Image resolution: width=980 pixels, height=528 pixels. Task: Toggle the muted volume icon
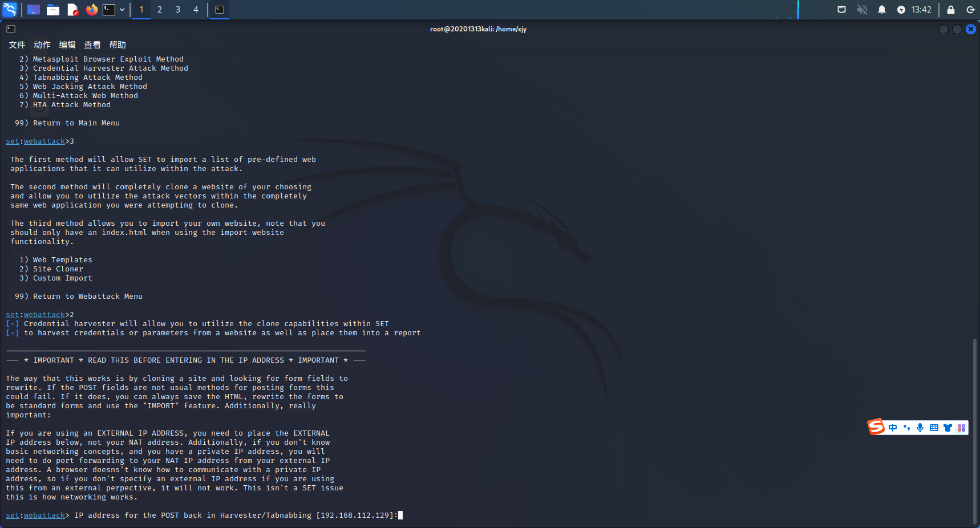(862, 10)
